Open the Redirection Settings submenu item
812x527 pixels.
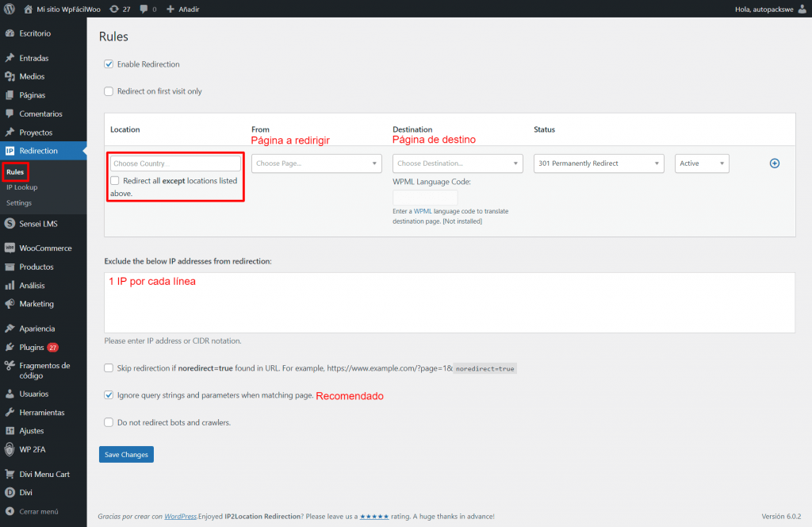click(19, 202)
